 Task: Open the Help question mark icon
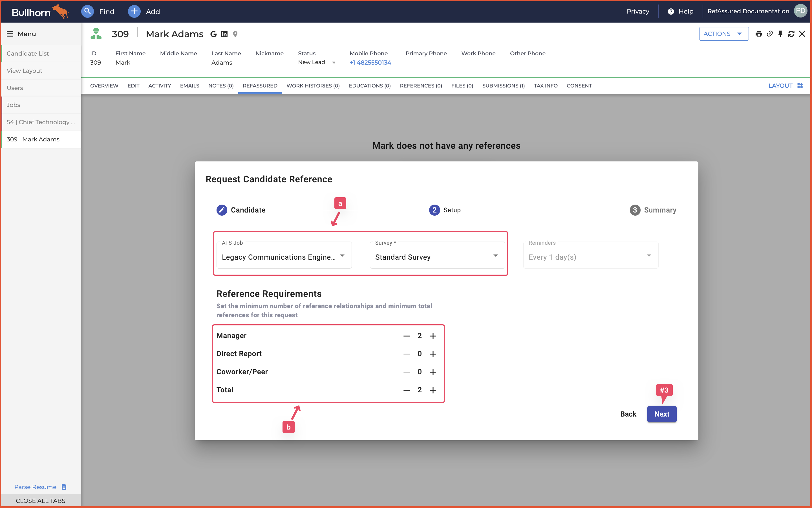point(671,11)
